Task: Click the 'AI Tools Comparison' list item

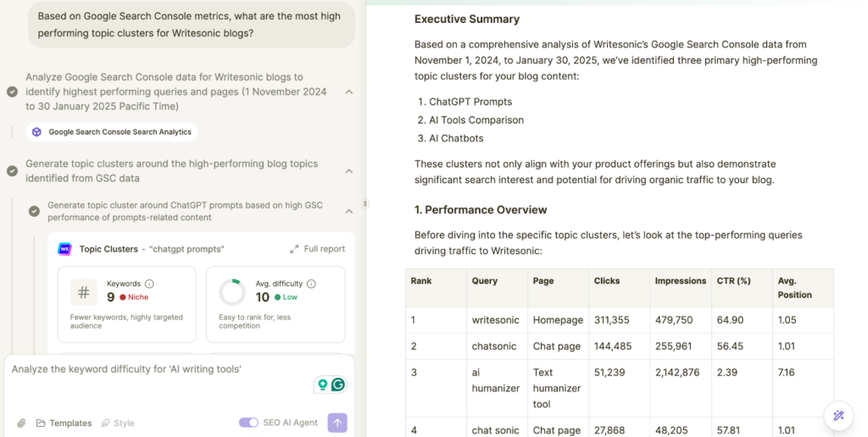Action: pos(476,120)
